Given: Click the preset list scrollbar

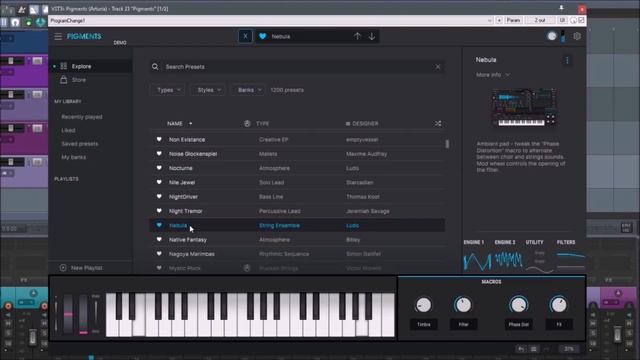Looking at the screenshot, I should pyautogui.click(x=447, y=144).
